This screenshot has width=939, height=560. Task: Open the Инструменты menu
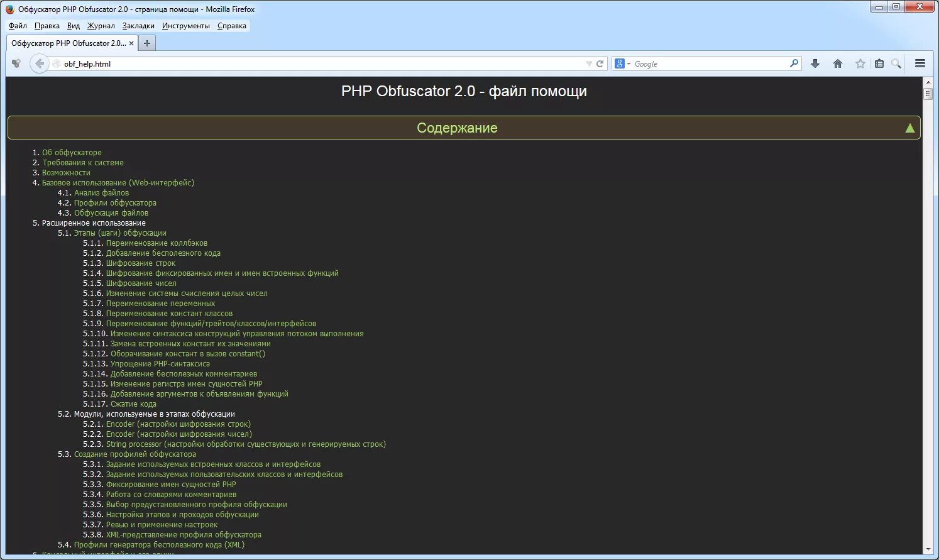(x=186, y=26)
